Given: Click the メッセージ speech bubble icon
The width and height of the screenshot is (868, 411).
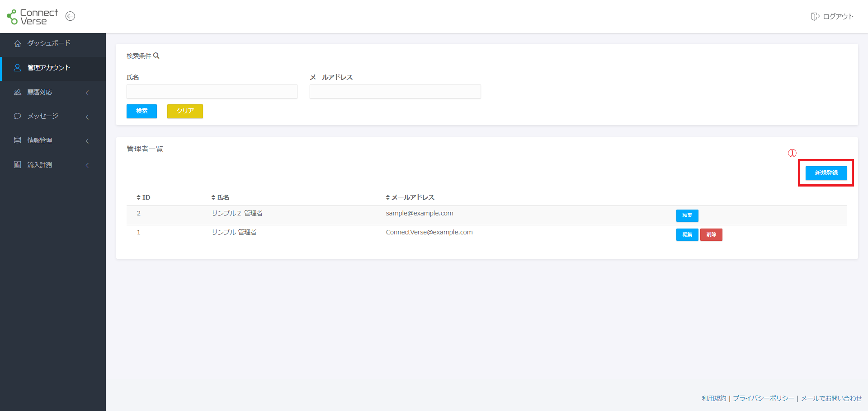Looking at the screenshot, I should click(x=18, y=116).
